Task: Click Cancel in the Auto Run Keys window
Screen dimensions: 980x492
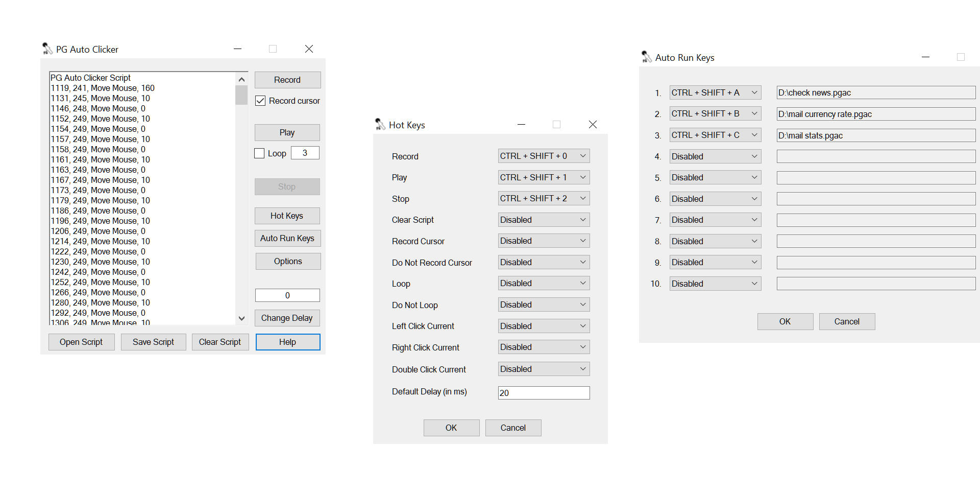Action: 847,321
